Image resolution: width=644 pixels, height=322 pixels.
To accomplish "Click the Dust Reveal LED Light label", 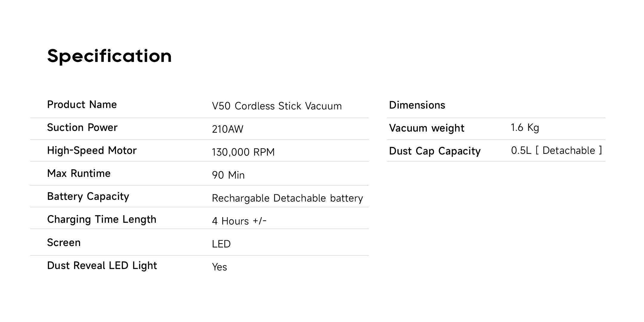I will click(x=102, y=266).
